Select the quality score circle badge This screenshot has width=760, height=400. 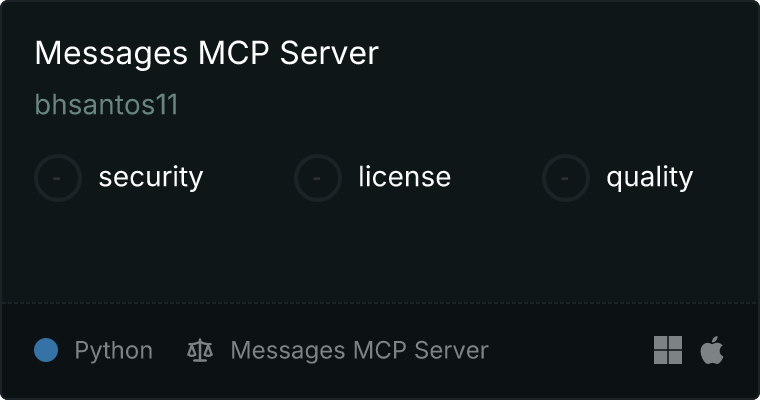coord(566,178)
